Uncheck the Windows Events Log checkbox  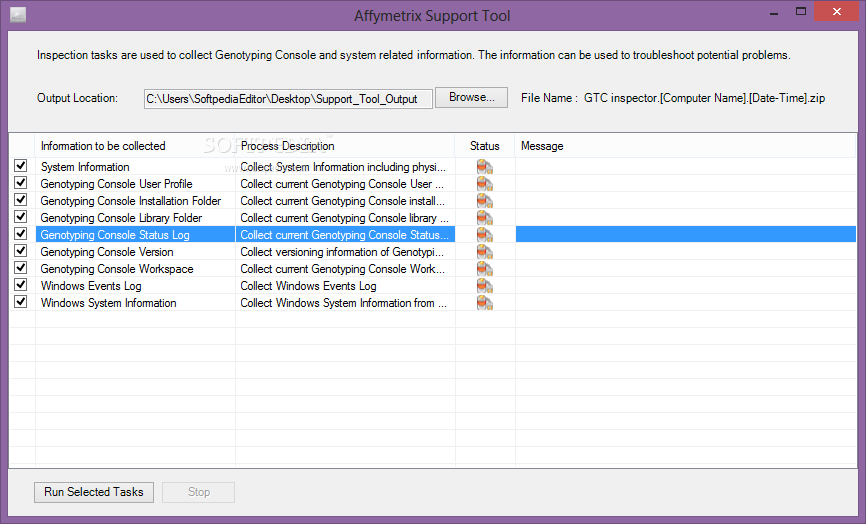pos(21,285)
